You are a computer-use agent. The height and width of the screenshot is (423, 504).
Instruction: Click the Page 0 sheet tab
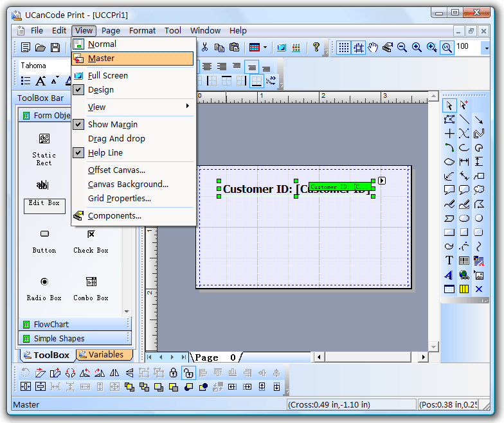click(216, 357)
